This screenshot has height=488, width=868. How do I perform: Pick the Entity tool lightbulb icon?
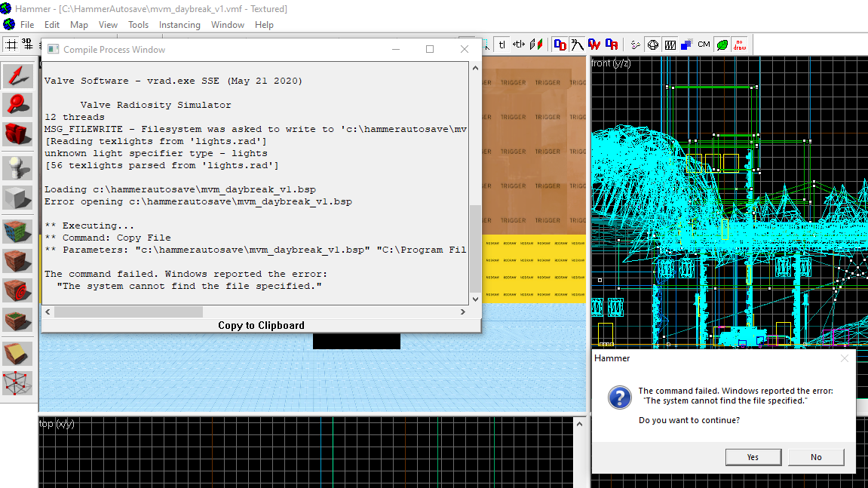point(17,168)
